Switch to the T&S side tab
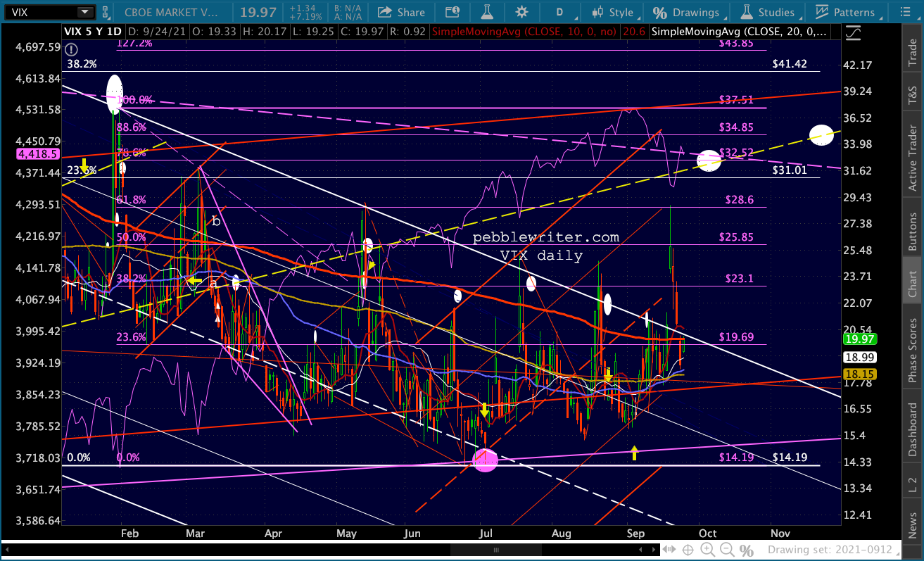 coord(912,92)
